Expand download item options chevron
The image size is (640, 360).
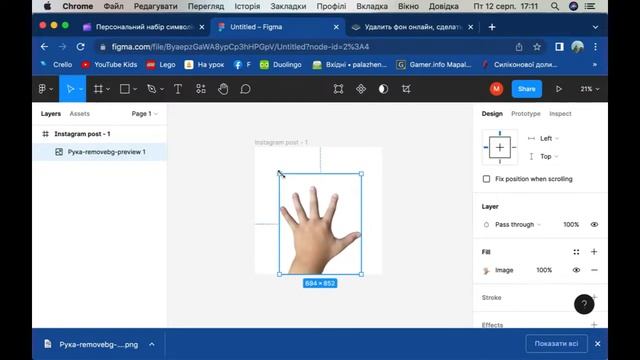(151, 344)
